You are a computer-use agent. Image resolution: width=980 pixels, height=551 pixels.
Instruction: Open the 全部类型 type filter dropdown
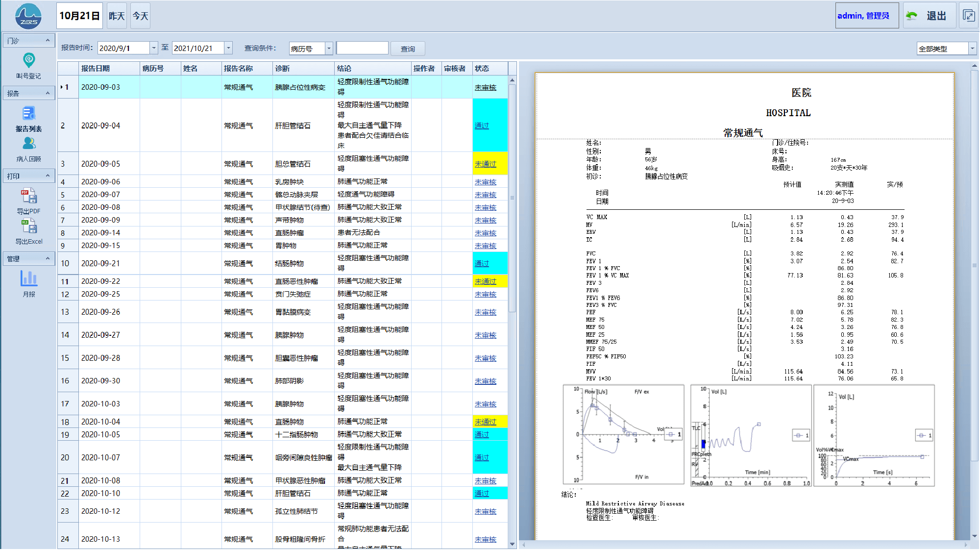click(973, 49)
